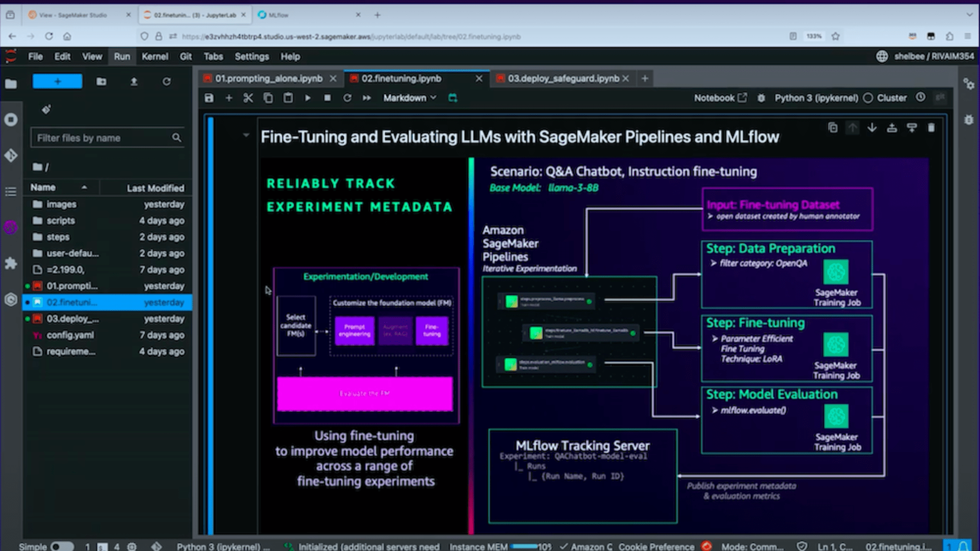Screen dimensions: 980x551
Task: Click the Cluster button in notebook toolbar
Action: [891, 98]
